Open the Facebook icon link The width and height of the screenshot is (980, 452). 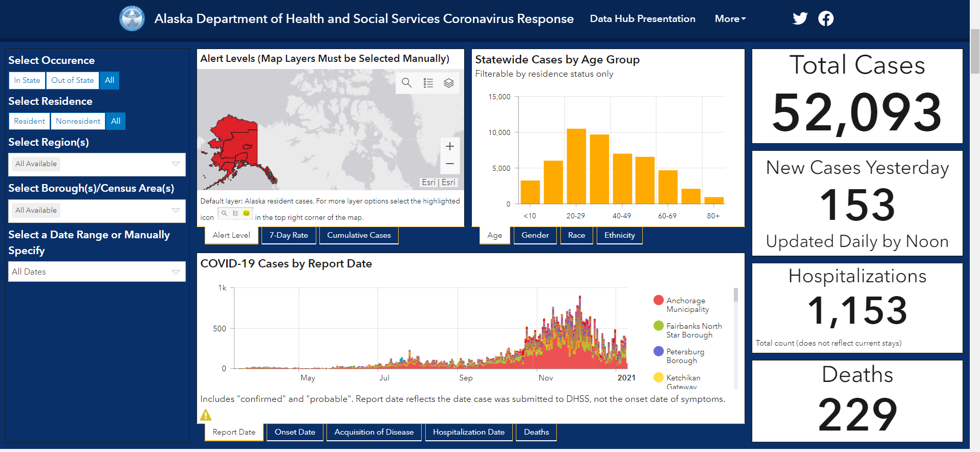(825, 18)
